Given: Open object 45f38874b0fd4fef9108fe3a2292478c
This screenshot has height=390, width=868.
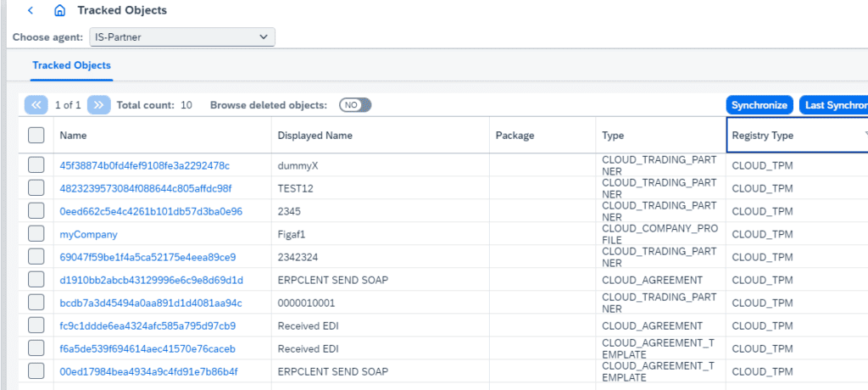Looking at the screenshot, I should 144,165.
